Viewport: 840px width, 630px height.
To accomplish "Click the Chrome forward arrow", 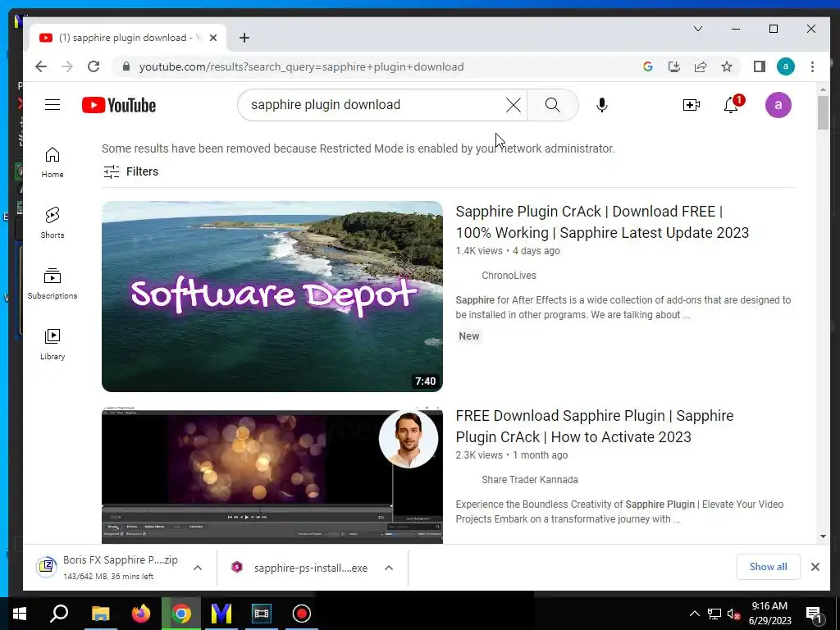I will pos(67,66).
